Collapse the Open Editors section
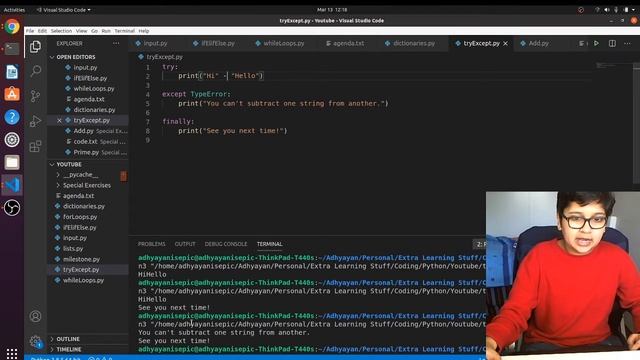 click(76, 57)
